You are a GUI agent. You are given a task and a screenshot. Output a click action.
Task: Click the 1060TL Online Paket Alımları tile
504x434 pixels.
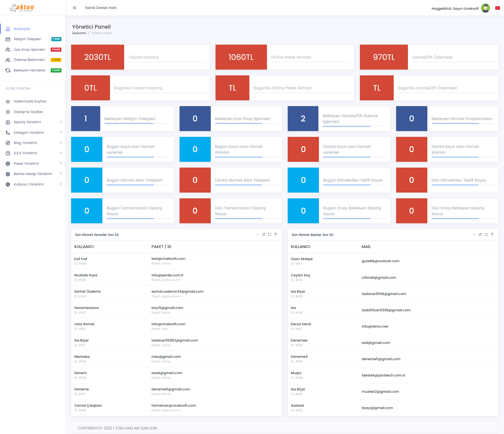241,57
